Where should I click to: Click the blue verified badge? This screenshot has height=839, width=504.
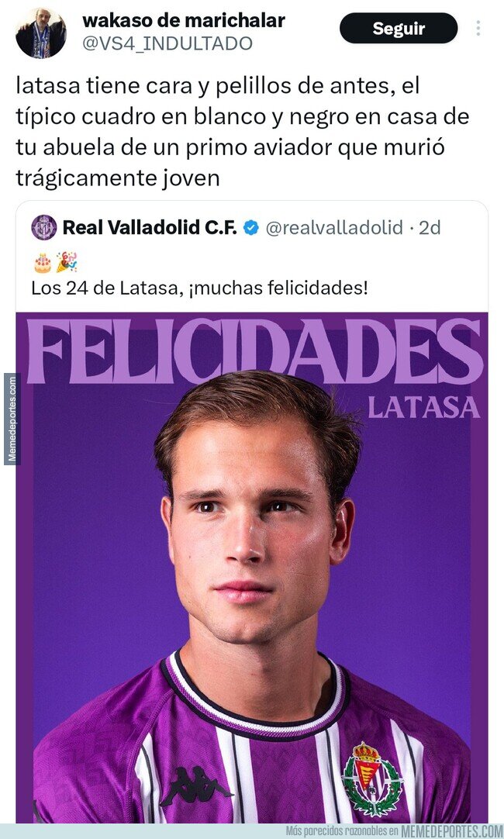coord(251,228)
